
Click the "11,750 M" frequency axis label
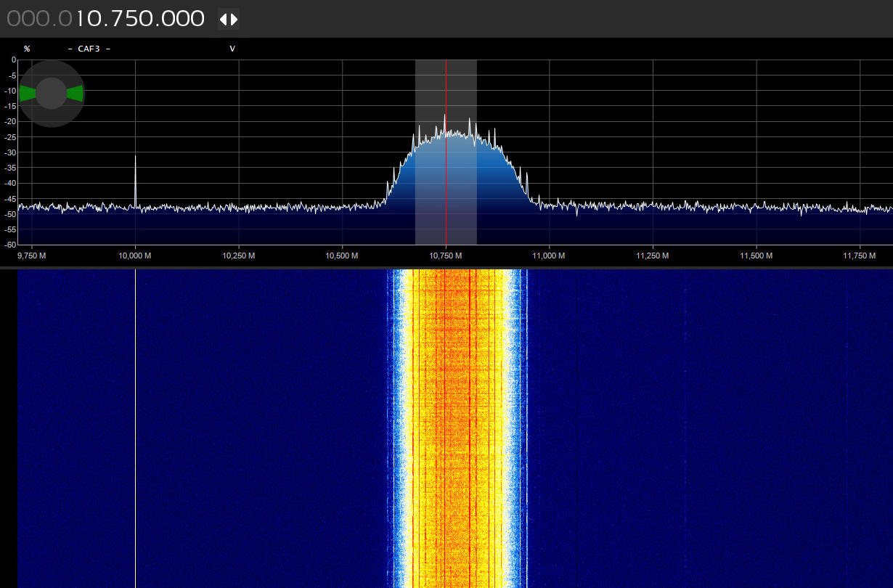(859, 256)
